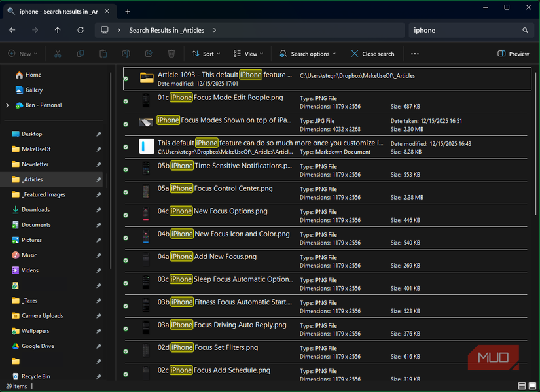Expand the Ben - Personal OneDrive tree

coord(7,105)
